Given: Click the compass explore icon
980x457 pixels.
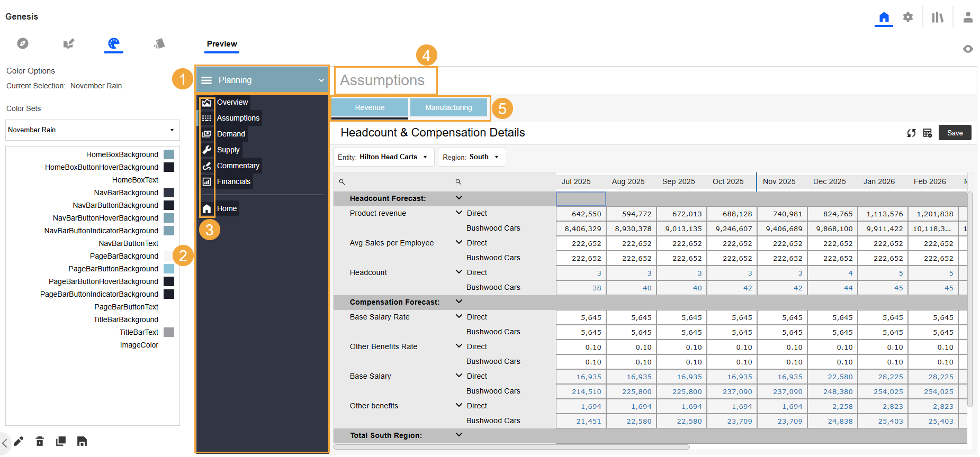Looking at the screenshot, I should click(23, 43).
